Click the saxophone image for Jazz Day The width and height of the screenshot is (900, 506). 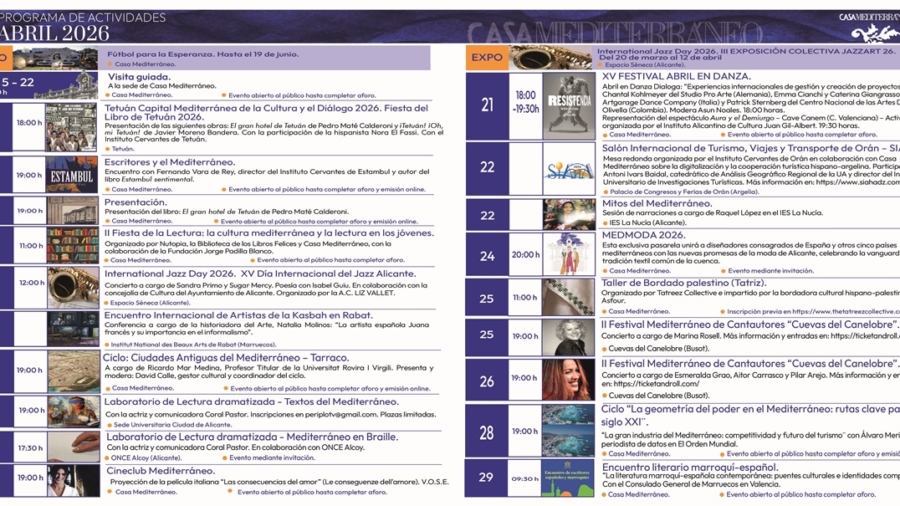(73, 287)
